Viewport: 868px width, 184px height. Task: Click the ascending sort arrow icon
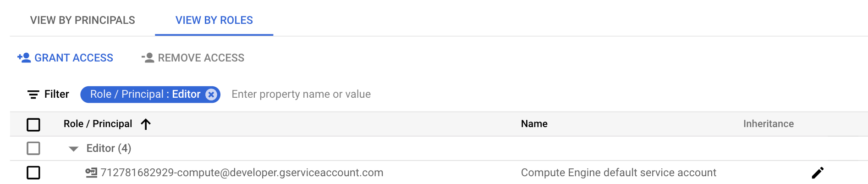click(x=146, y=124)
